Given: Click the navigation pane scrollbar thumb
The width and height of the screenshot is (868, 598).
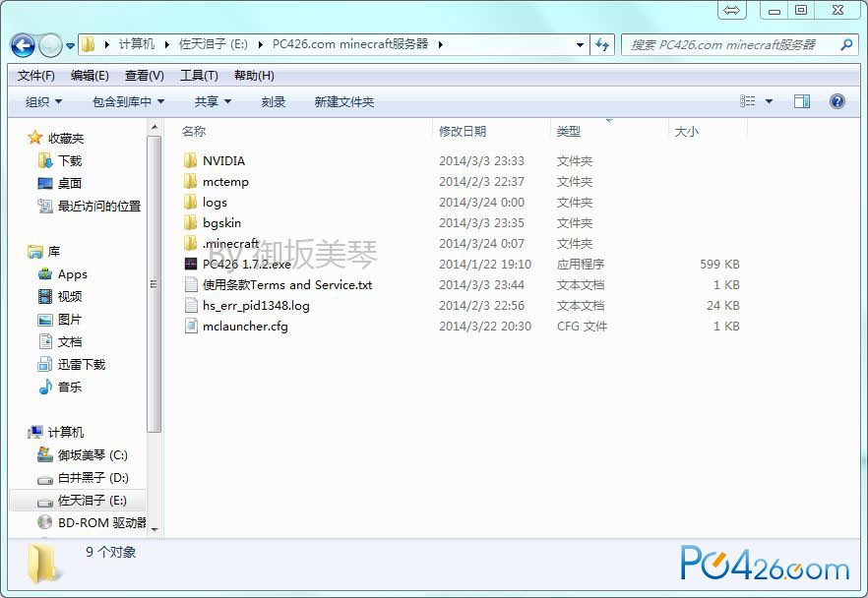Looking at the screenshot, I should (155, 284).
